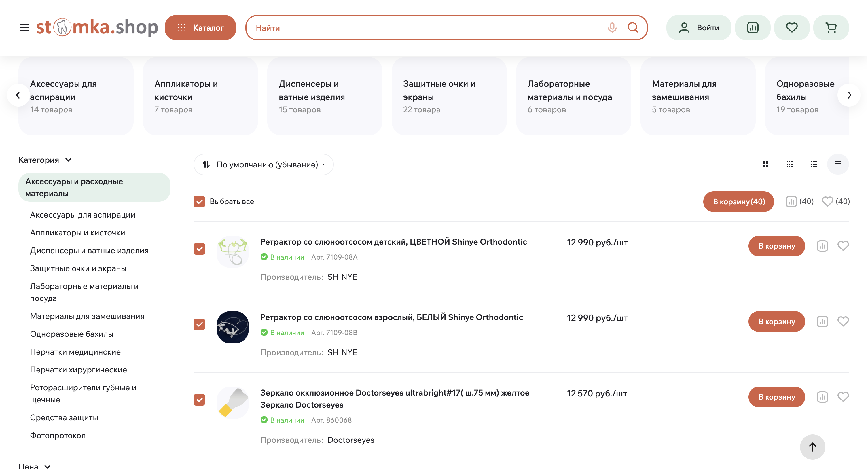868x469 pixels.
Task: Add Ретрактор детский ЦВЕТНОЙ to cart
Action: [777, 246]
